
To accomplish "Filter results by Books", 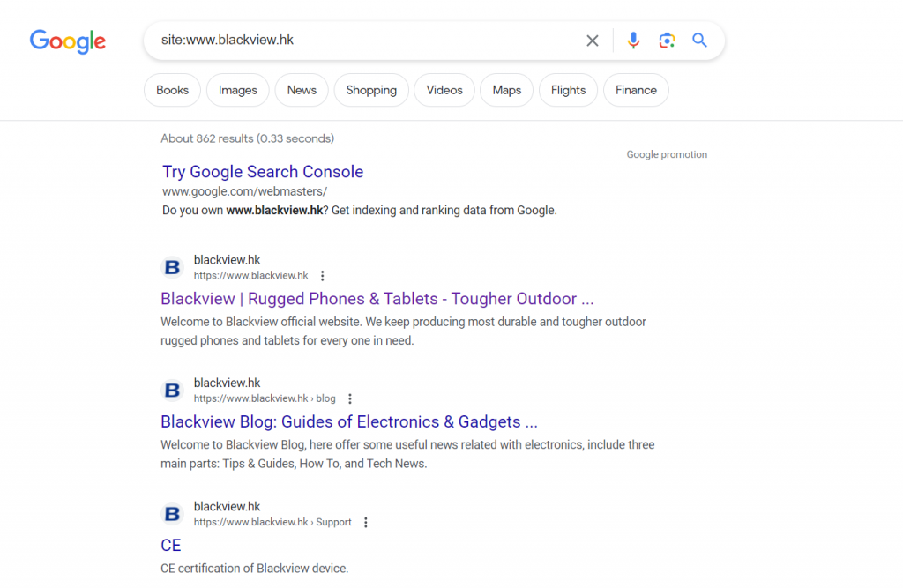I will click(172, 91).
